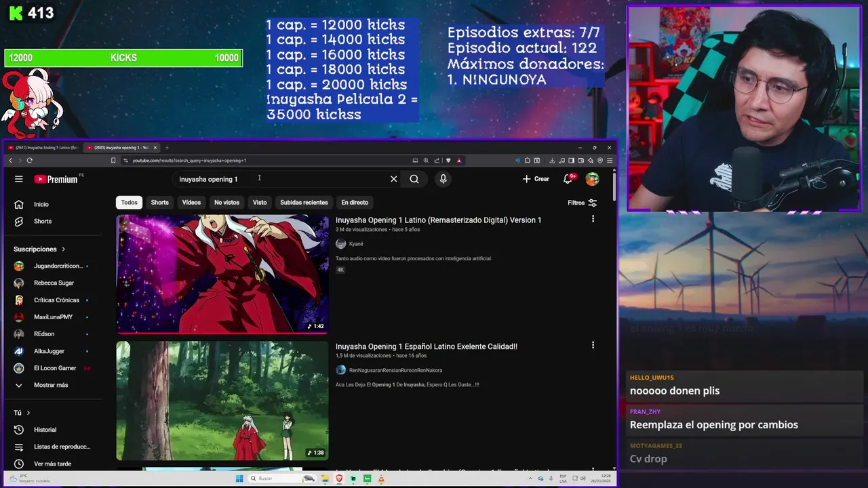868x488 pixels.
Task: Open the YouTube hamburger guide menu
Action: pyautogui.click(x=19, y=179)
